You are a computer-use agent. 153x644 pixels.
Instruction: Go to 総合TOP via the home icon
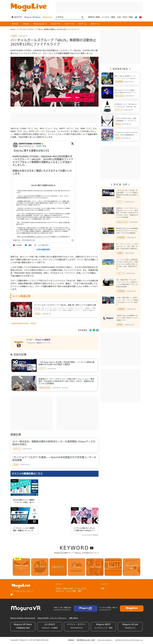(x=17, y=17)
